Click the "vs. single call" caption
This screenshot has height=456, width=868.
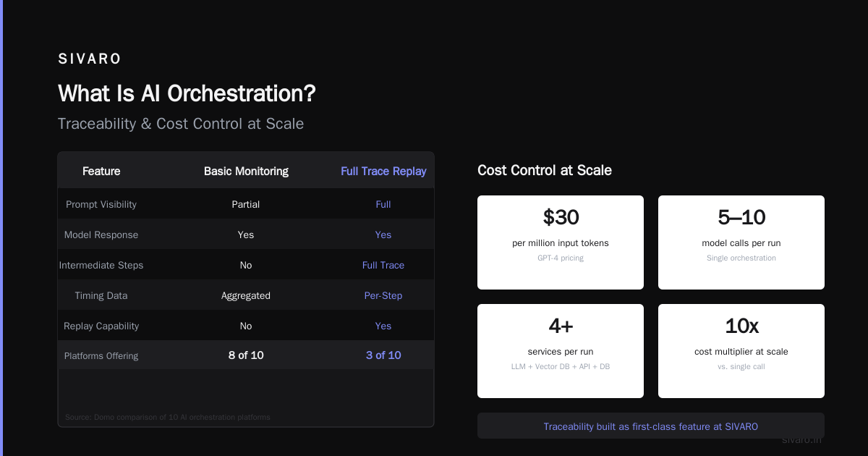point(741,367)
